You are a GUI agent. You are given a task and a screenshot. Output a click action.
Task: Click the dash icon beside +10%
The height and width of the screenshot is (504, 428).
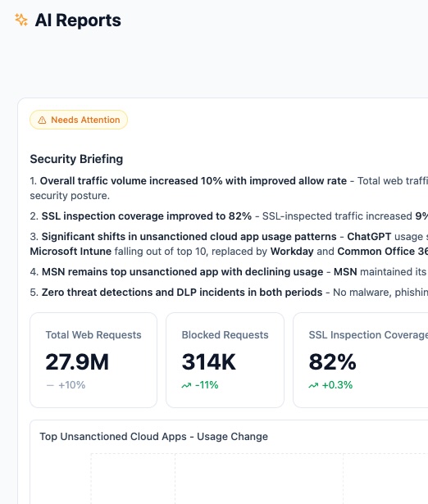pyautogui.click(x=50, y=385)
